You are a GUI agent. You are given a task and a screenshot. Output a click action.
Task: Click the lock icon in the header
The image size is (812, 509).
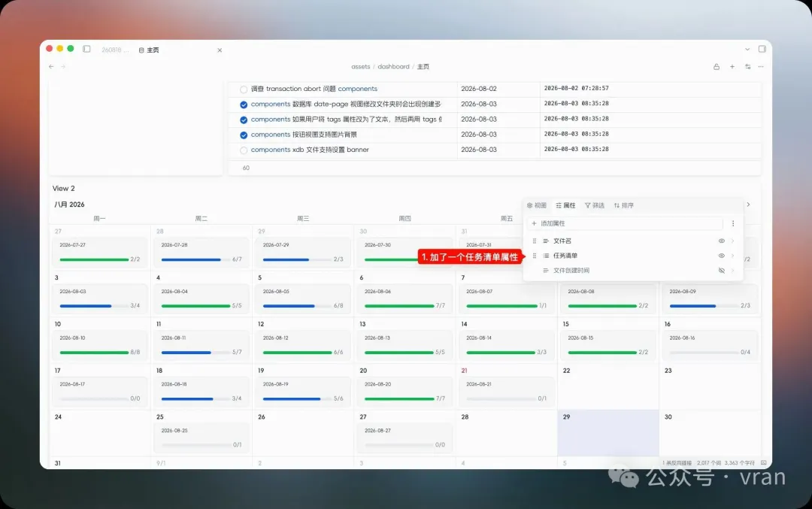(x=717, y=66)
